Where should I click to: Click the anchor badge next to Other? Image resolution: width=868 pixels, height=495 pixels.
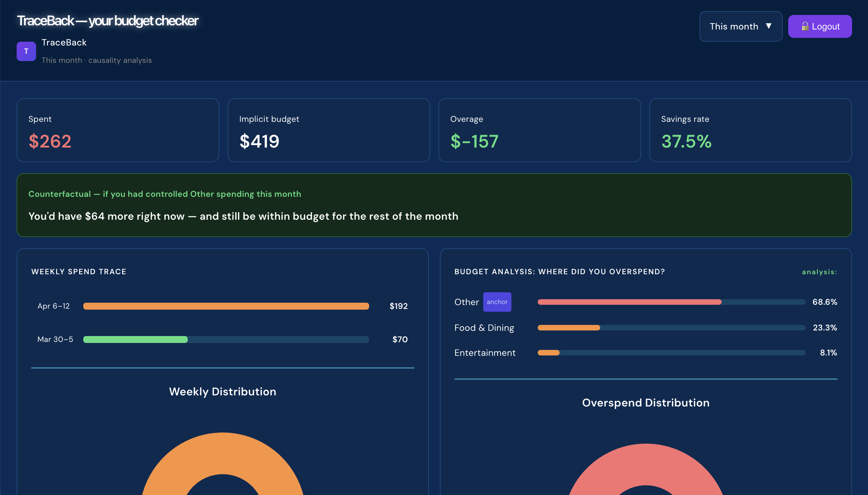coord(497,302)
